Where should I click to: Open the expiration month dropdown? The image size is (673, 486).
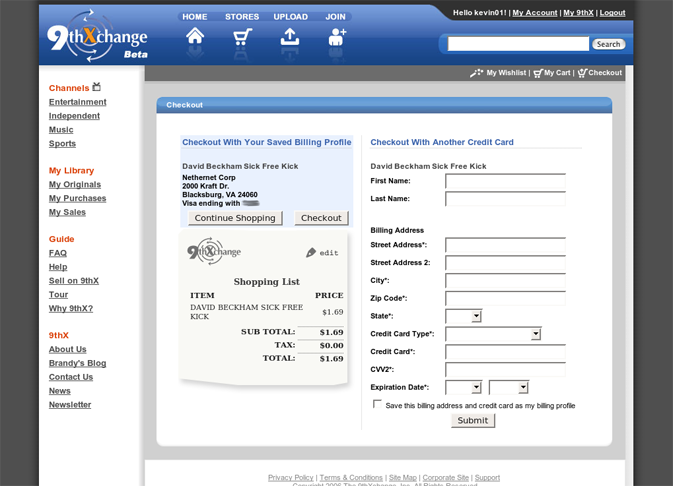coord(464,388)
